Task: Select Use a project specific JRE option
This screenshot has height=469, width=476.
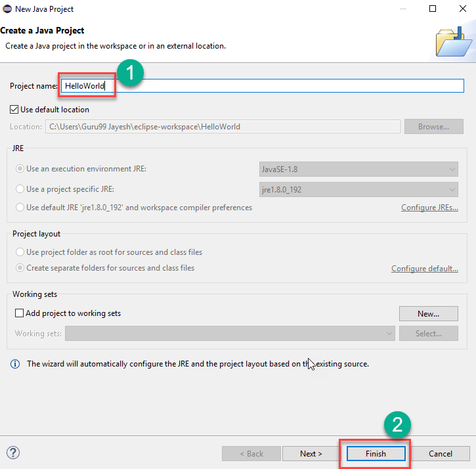Action: 20,189
